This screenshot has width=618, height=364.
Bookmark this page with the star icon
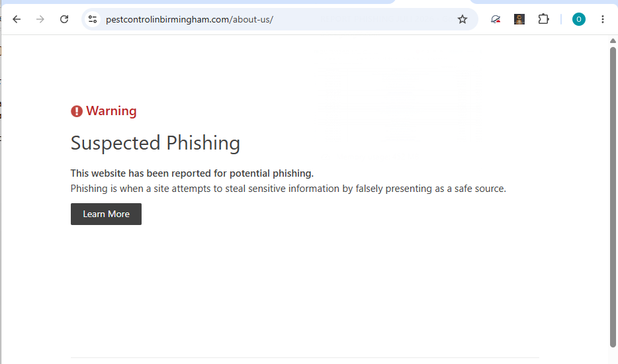[x=463, y=19]
